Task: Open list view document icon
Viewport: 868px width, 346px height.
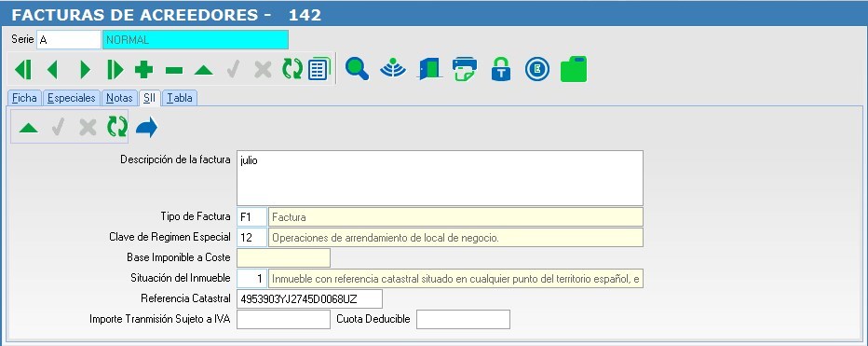Action: [319, 69]
